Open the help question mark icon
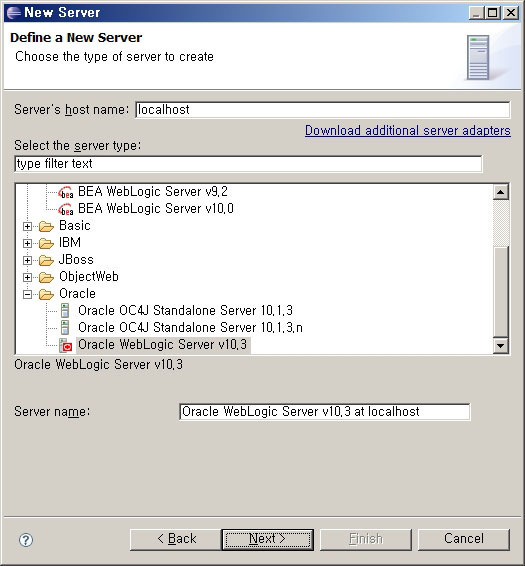The width and height of the screenshot is (525, 566). (x=26, y=540)
